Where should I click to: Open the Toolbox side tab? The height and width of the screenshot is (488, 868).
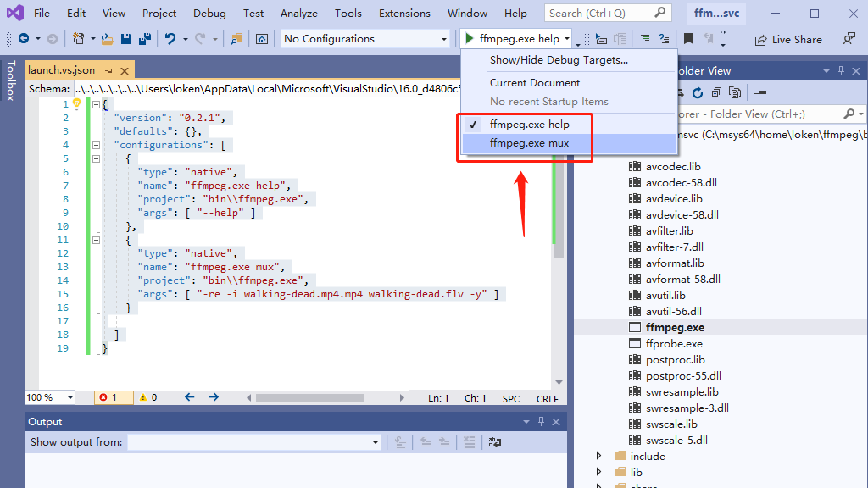point(10,80)
